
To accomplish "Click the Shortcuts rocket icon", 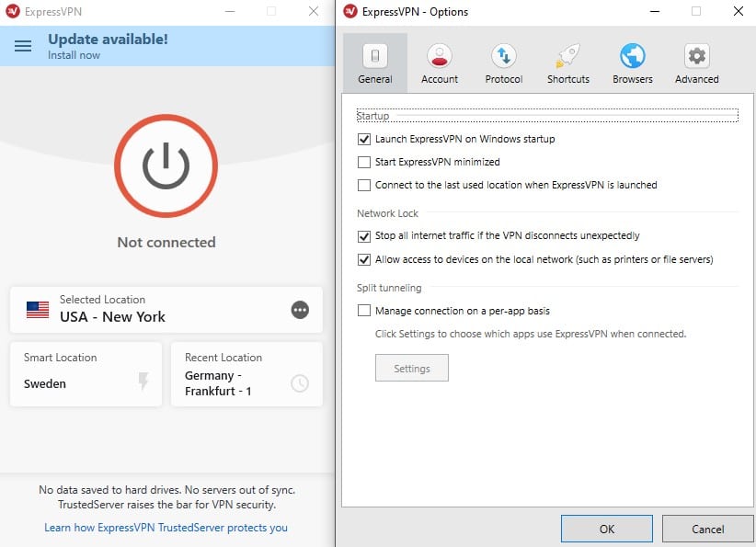I will 568,56.
